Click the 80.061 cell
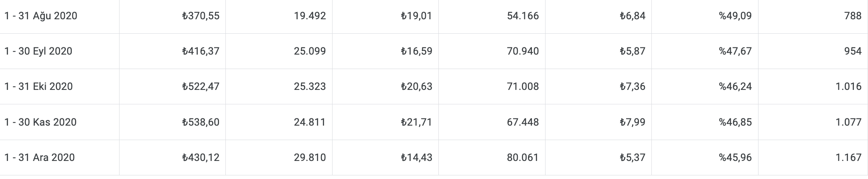Screen dimensions: 868x179 tap(492, 157)
